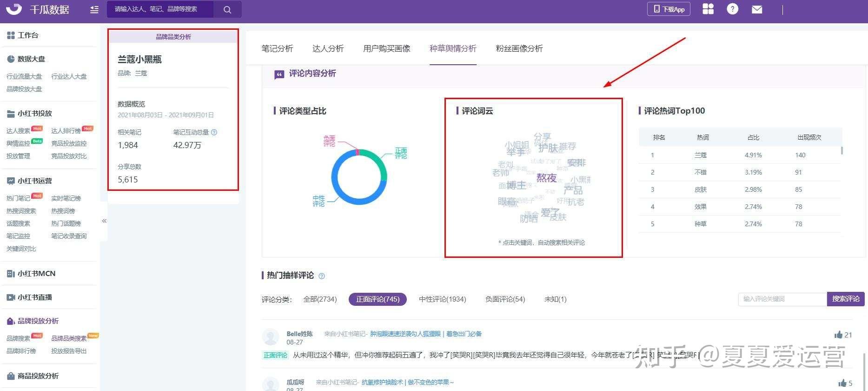Open 舆情监控 in sidebar

18,143
